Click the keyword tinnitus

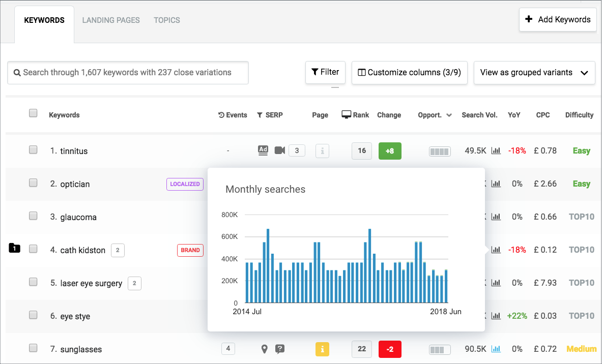point(74,151)
